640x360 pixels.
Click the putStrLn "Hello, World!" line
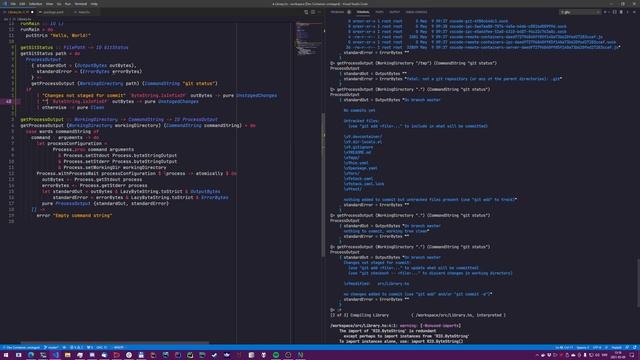tap(58, 36)
